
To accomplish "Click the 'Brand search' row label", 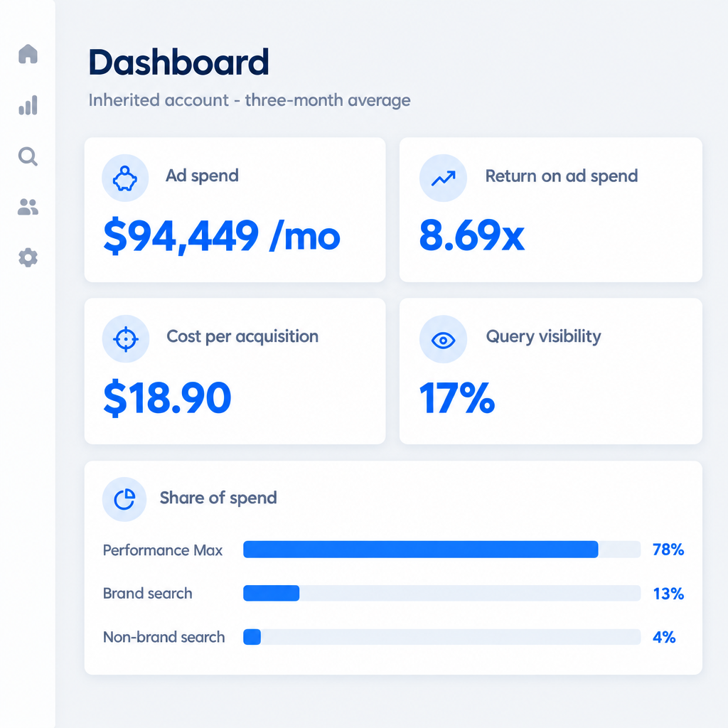I will (148, 594).
